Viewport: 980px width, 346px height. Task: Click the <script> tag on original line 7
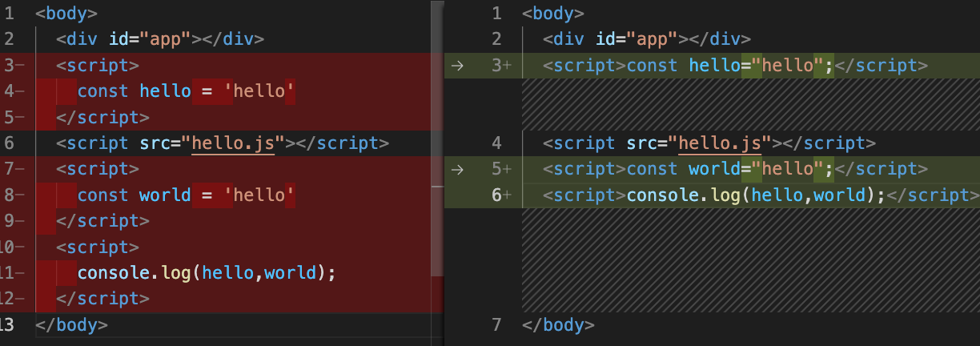click(x=98, y=169)
